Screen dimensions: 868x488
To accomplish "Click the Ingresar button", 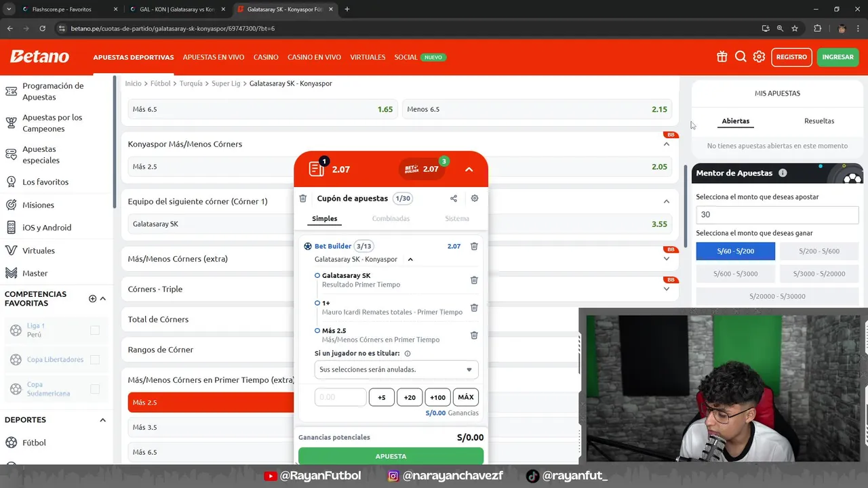I will click(x=837, y=57).
